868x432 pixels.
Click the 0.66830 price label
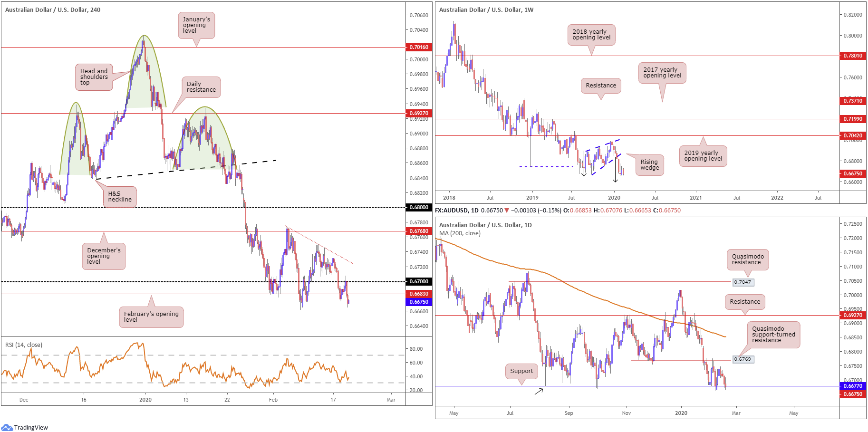tap(419, 294)
